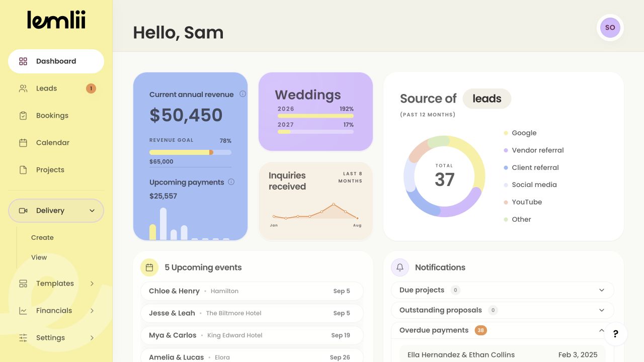This screenshot has width=644, height=362.
Task: Click the 2026 weddings progress bar
Action: 315,116
